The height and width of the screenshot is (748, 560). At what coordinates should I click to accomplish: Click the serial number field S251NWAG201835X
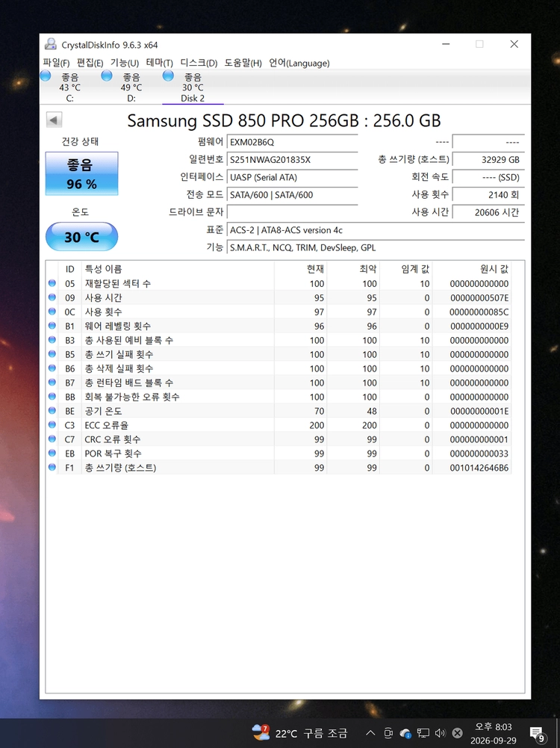[x=292, y=160]
